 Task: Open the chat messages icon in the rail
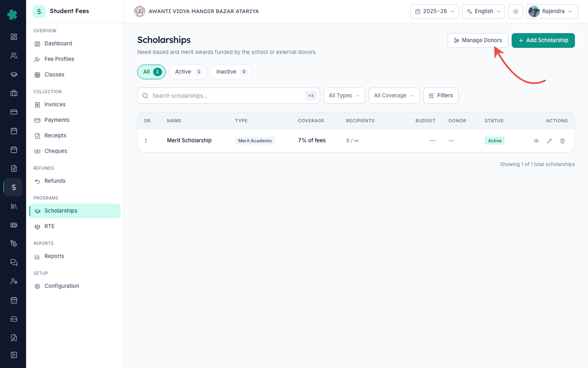(14, 263)
